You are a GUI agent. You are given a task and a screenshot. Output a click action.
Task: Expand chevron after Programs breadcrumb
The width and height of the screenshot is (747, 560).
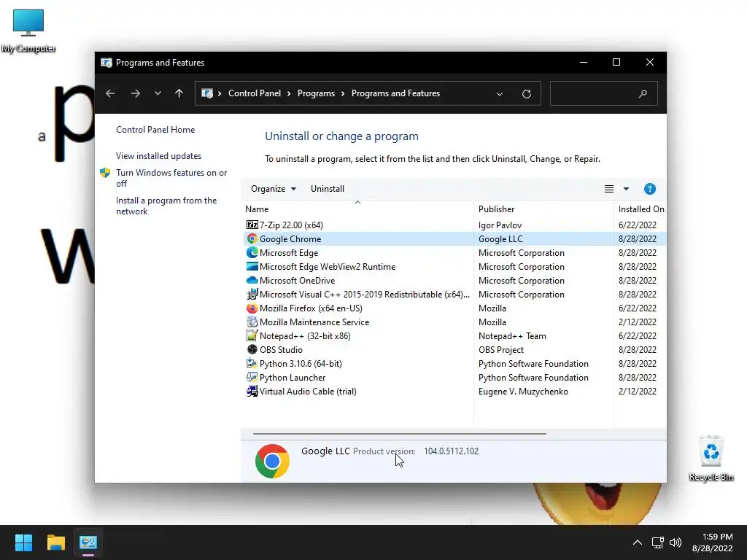pyautogui.click(x=343, y=94)
